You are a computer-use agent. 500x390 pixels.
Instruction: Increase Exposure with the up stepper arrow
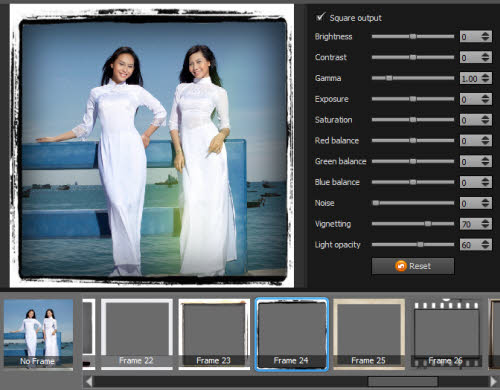point(486,96)
